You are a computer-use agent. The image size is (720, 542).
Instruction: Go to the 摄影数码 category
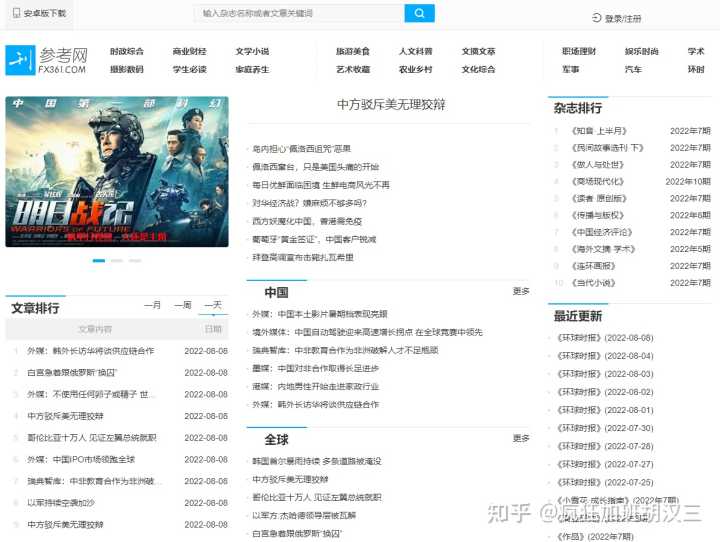pyautogui.click(x=127, y=69)
